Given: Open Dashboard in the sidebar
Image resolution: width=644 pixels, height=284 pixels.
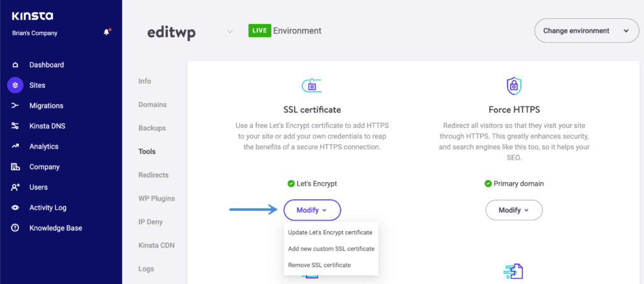Looking at the screenshot, I should 47,65.
